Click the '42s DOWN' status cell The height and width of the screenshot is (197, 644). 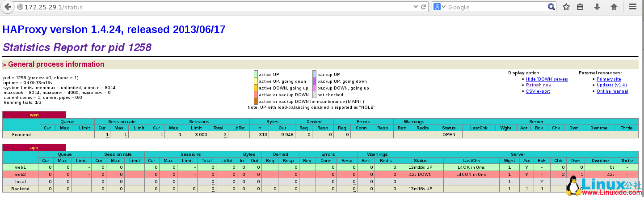(421, 174)
